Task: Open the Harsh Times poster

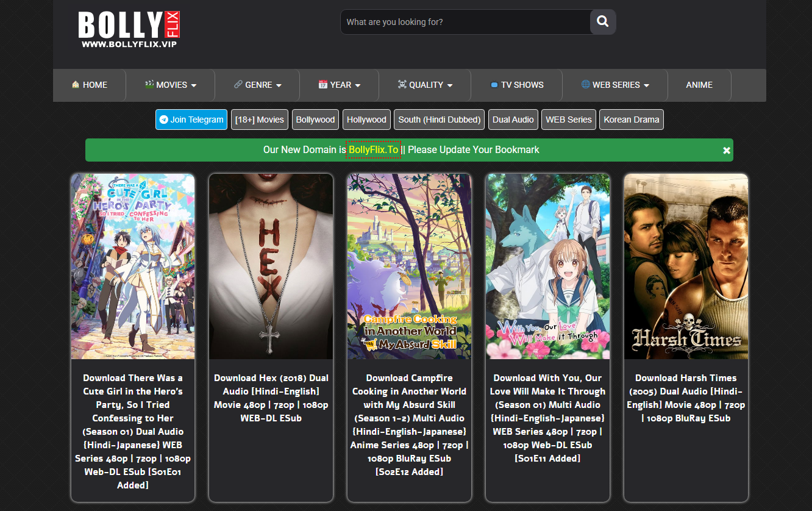Action: tap(686, 266)
